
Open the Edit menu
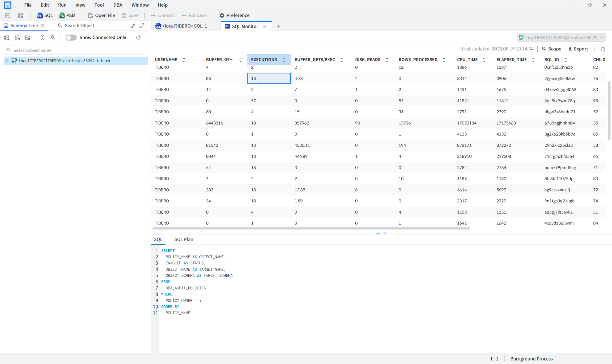pos(45,5)
